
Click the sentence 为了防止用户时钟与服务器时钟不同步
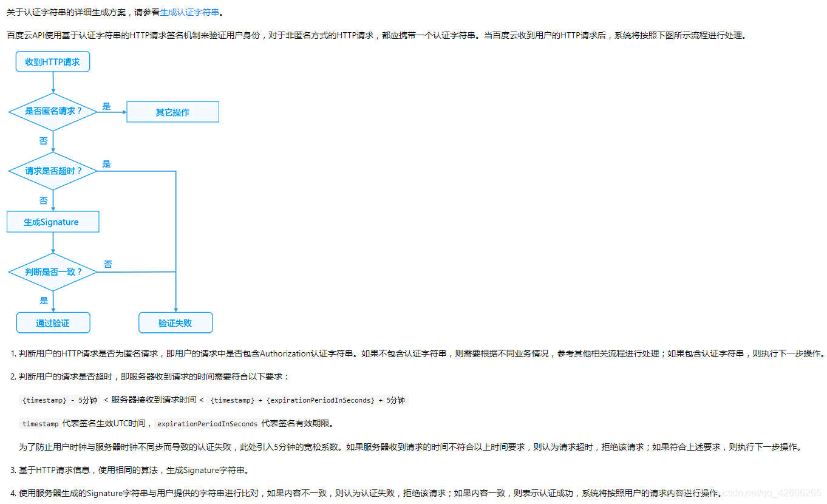click(410, 447)
